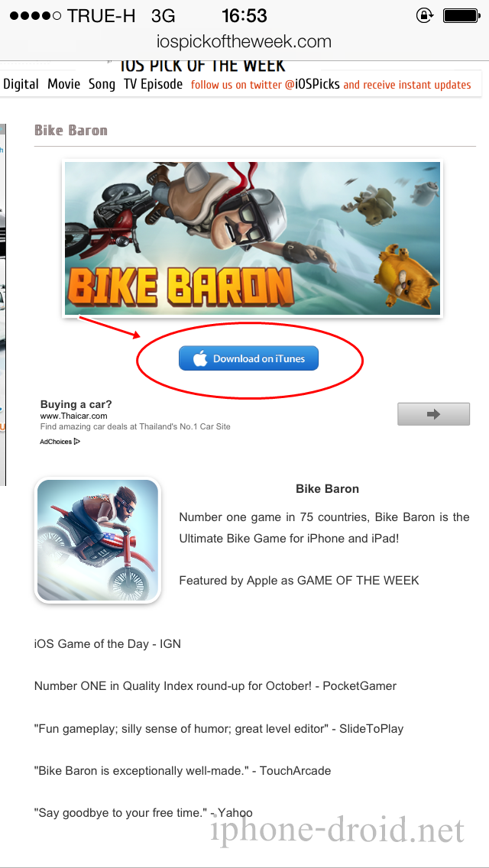
Task: Tap the Apple logo on download button
Action: (200, 358)
